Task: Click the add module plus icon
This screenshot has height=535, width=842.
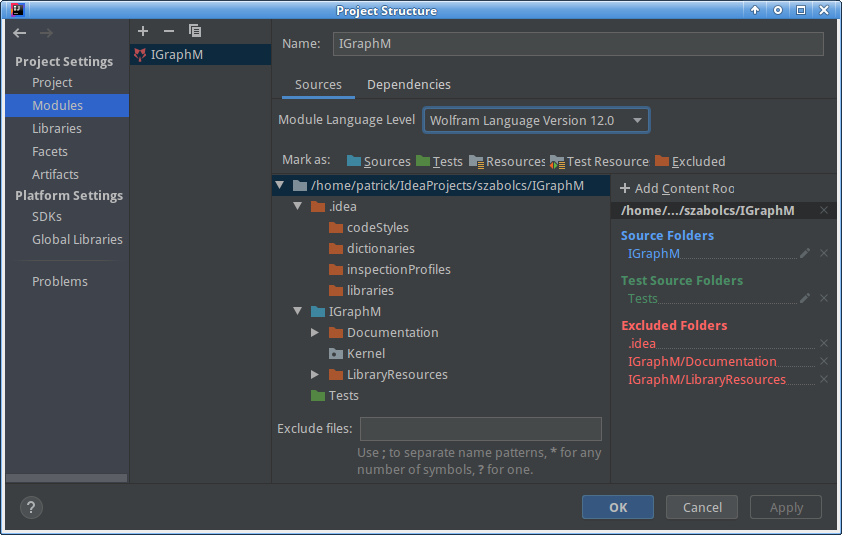Action: point(143,32)
